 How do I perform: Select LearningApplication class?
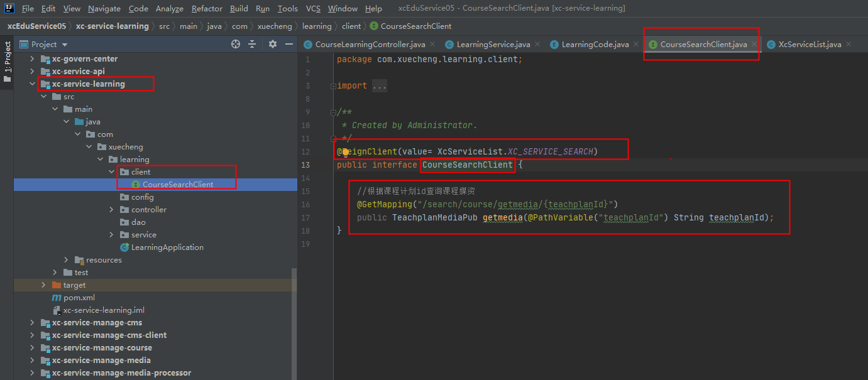coord(162,247)
